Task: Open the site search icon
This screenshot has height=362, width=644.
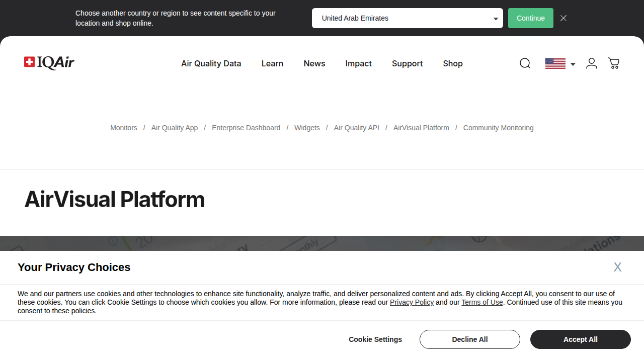Action: click(525, 63)
